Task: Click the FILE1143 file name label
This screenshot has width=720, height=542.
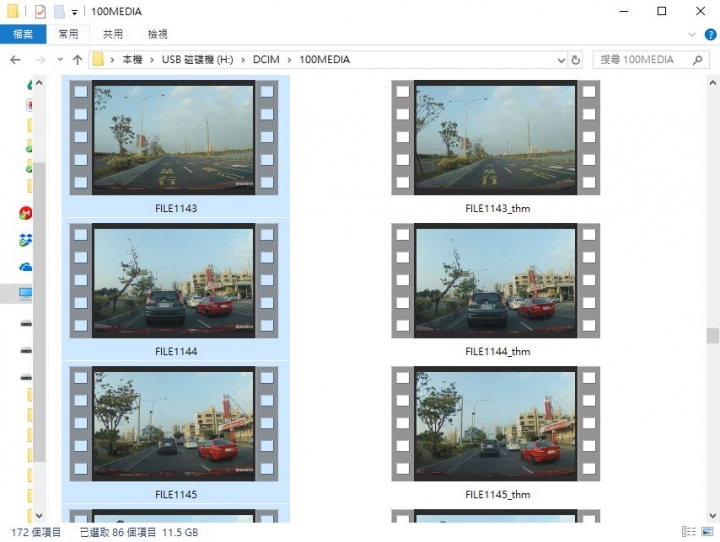Action: (x=176, y=209)
